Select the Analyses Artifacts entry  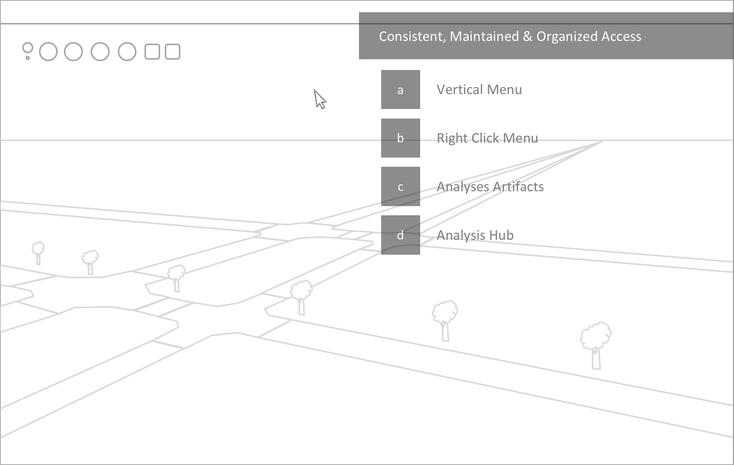click(490, 187)
